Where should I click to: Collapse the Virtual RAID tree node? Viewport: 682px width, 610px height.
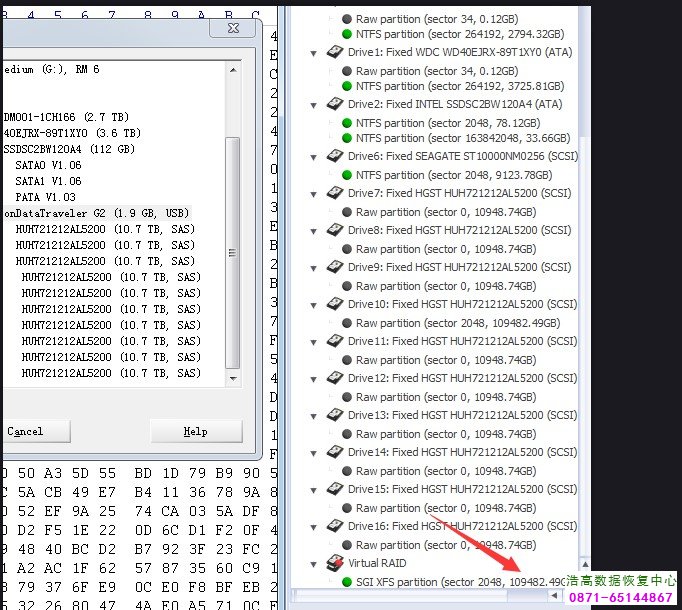tap(314, 563)
